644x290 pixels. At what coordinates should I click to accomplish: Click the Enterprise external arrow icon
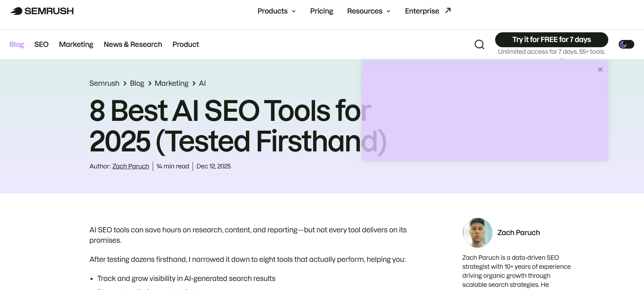click(x=448, y=11)
